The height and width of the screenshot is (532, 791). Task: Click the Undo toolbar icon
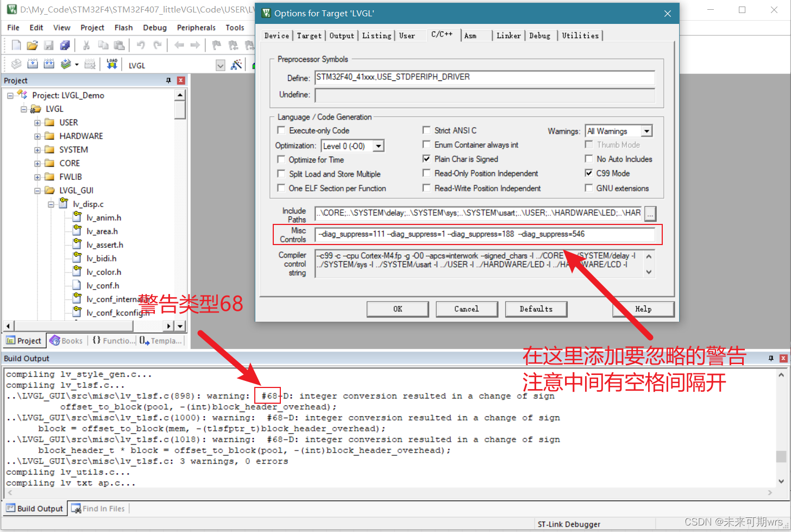coord(141,45)
